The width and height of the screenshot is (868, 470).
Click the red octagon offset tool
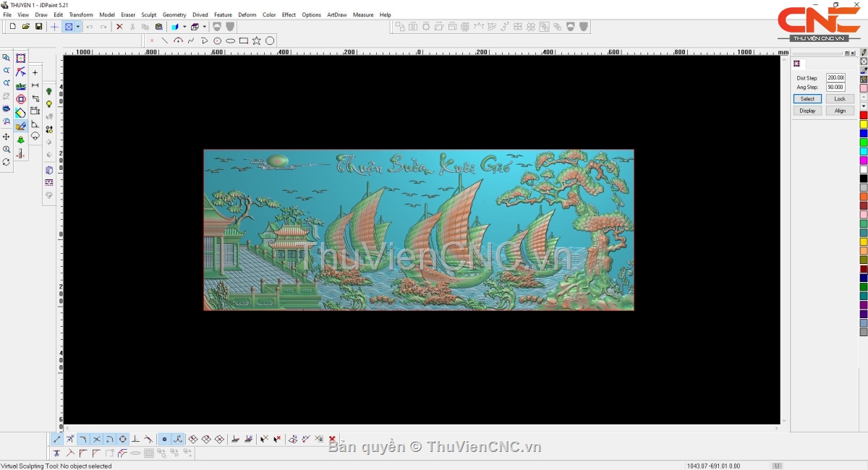pos(21,99)
